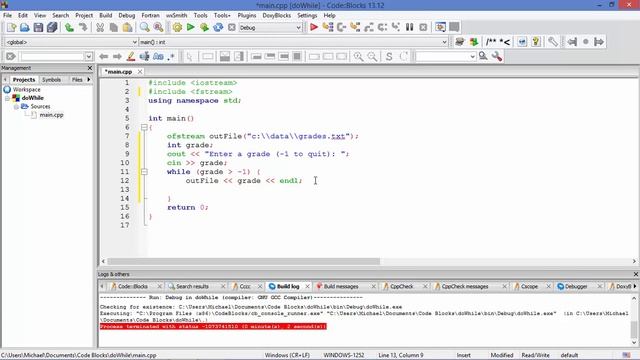Pause the debugger with break icon
This screenshot has height=360, width=640.
(x=409, y=27)
